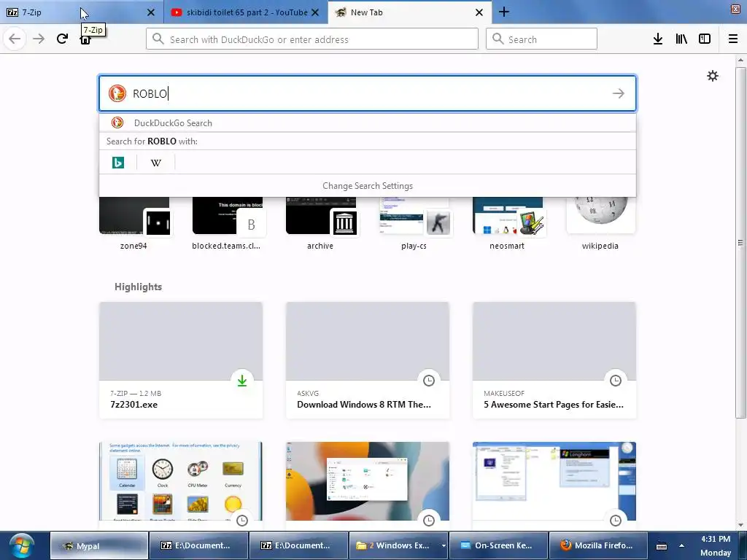The height and width of the screenshot is (560, 747).
Task: Open the colorful wallpaper highlight thumbnail
Action: coord(368,481)
